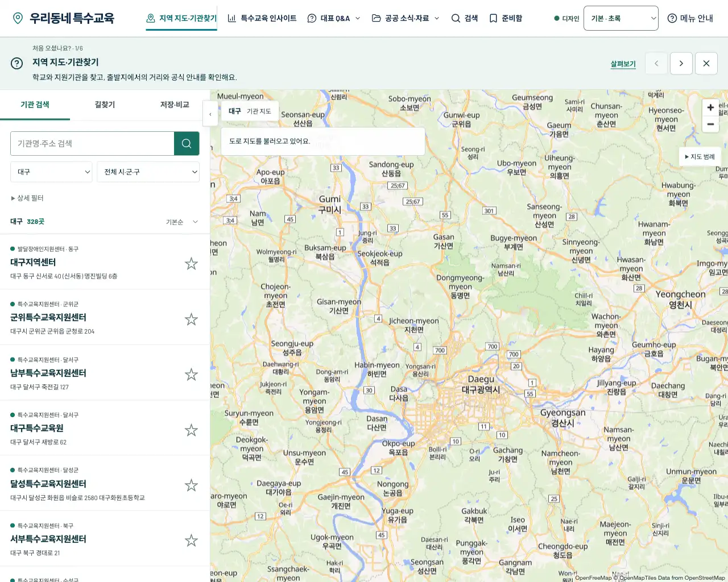
Task: Go to the next guide step
Action: coord(681,64)
